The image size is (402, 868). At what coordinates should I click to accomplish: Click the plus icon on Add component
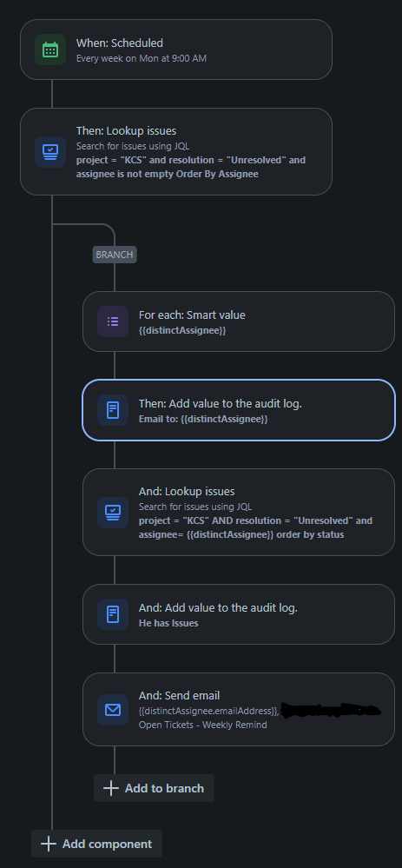(x=49, y=844)
